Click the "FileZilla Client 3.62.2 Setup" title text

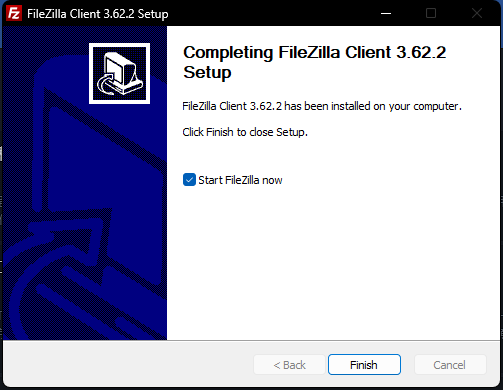click(x=98, y=14)
